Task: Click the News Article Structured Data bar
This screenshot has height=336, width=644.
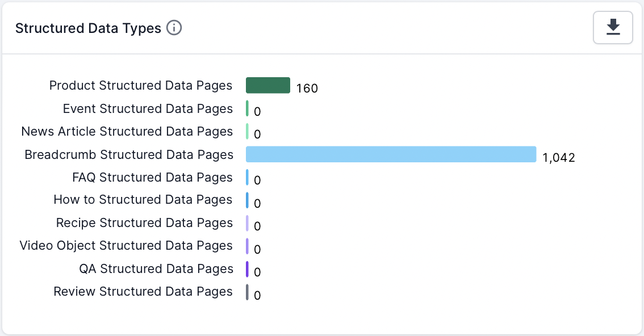Action: point(246,131)
